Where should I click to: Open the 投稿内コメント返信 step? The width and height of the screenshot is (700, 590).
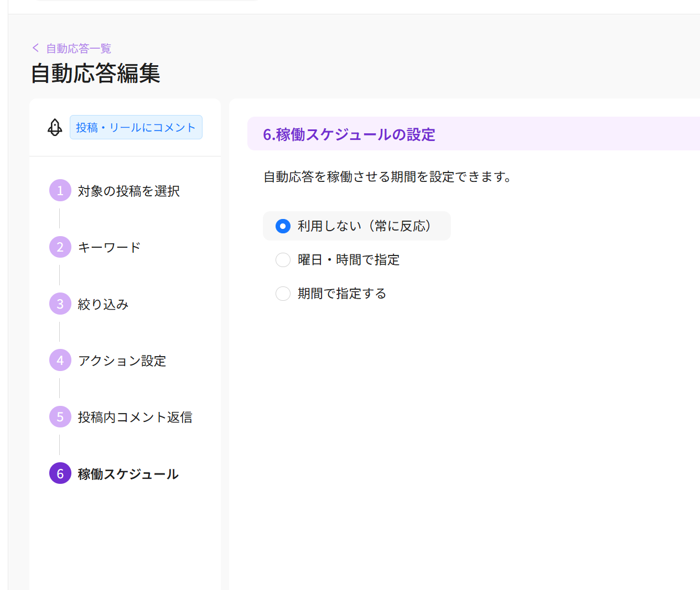pyautogui.click(x=135, y=417)
